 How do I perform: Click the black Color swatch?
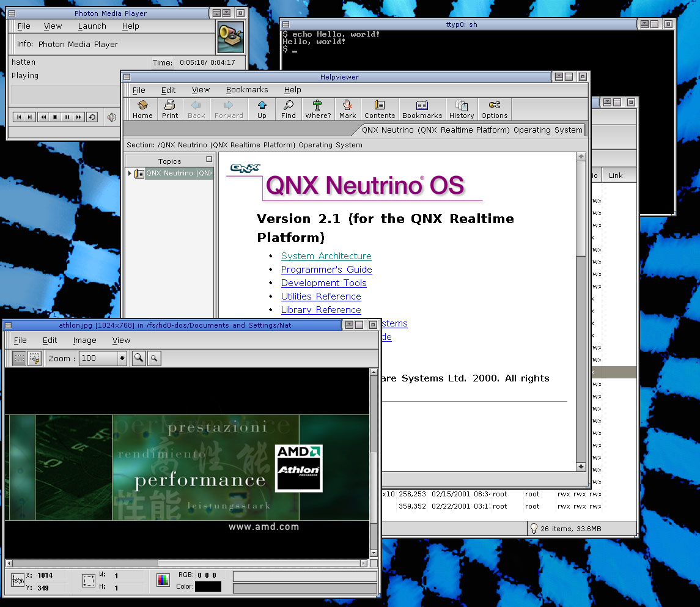[x=208, y=586]
